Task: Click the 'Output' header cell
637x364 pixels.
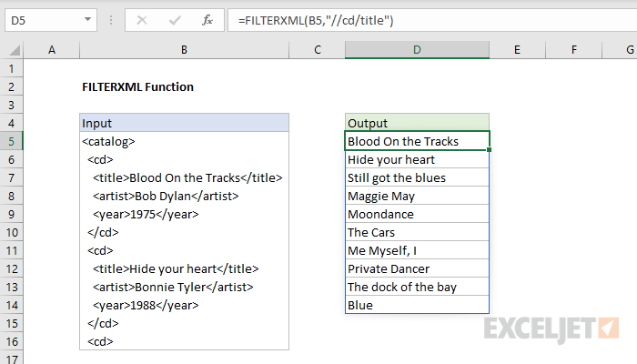Action: pyautogui.click(x=417, y=123)
